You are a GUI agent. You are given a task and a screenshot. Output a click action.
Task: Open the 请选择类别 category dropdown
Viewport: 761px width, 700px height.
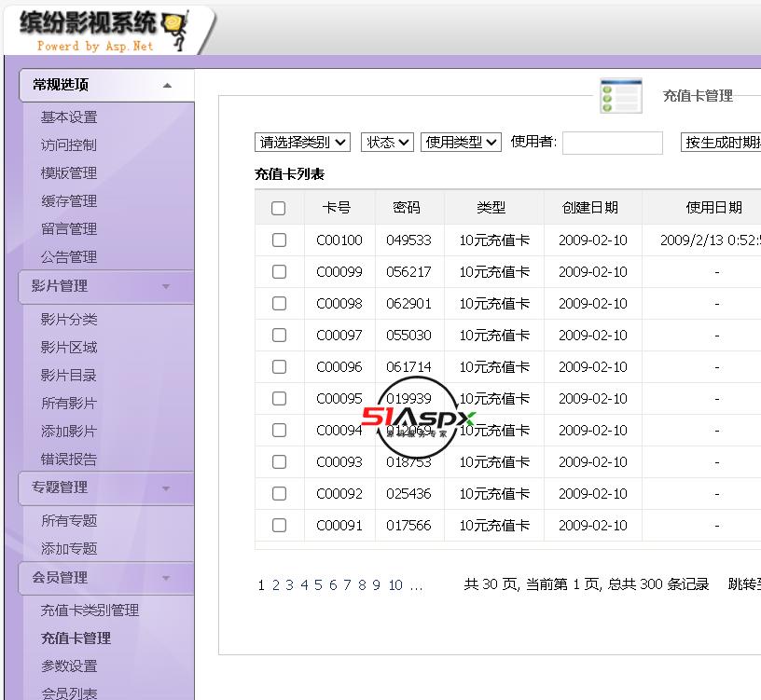click(302, 142)
